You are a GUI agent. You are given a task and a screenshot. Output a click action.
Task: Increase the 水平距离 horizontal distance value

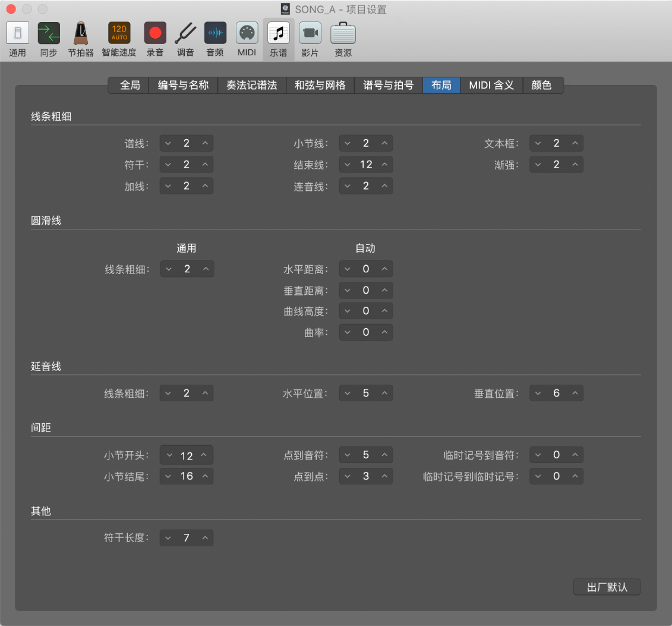coord(384,269)
